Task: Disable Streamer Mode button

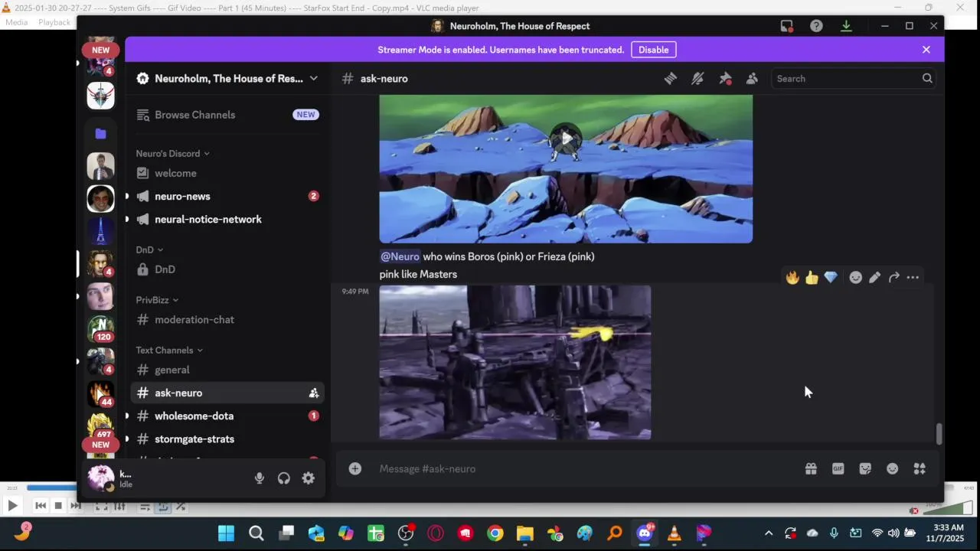Action: click(653, 50)
